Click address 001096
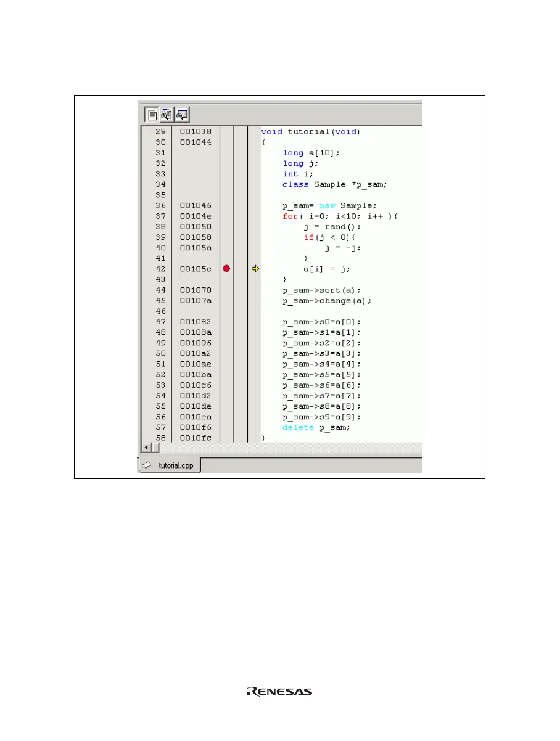Image resolution: width=560 pixels, height=741 pixels. pyautogui.click(x=196, y=343)
